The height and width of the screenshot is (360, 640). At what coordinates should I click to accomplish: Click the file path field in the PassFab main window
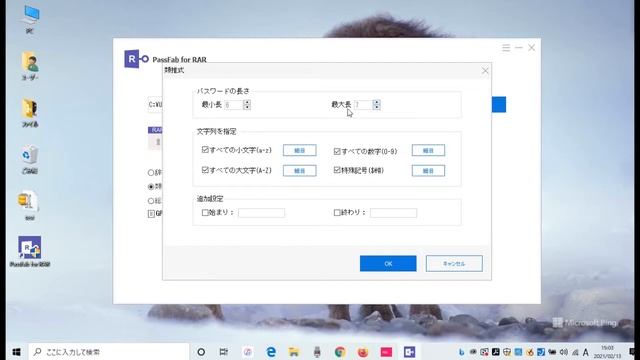[155, 104]
